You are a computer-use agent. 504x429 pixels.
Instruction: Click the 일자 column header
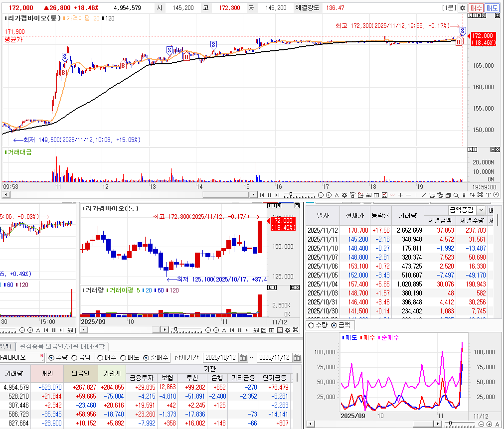coord(323,215)
